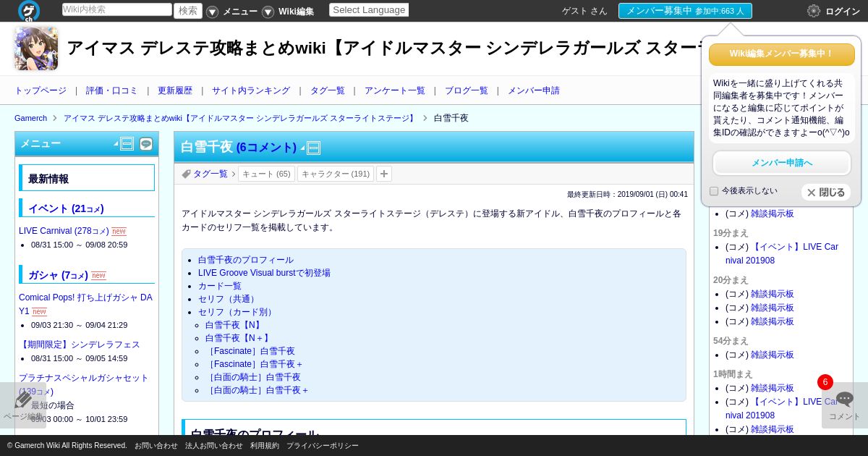Image resolution: width=868 pixels, height=456 pixels.
Task: Click the Wiki内検索 search field
Action: pyautogui.click(x=117, y=9)
